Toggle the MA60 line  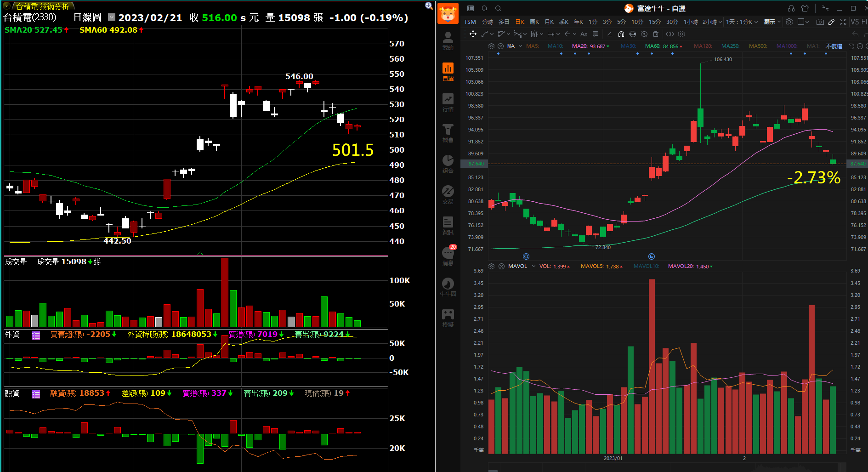pyautogui.click(x=664, y=46)
